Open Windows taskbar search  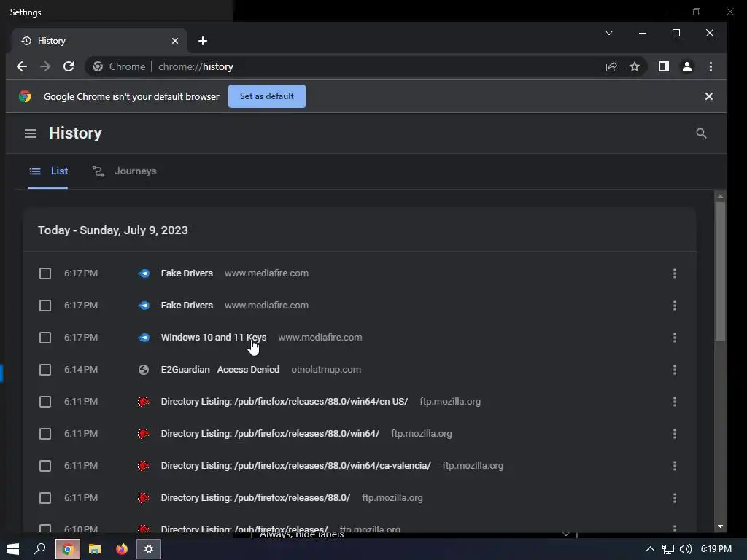[39, 549]
